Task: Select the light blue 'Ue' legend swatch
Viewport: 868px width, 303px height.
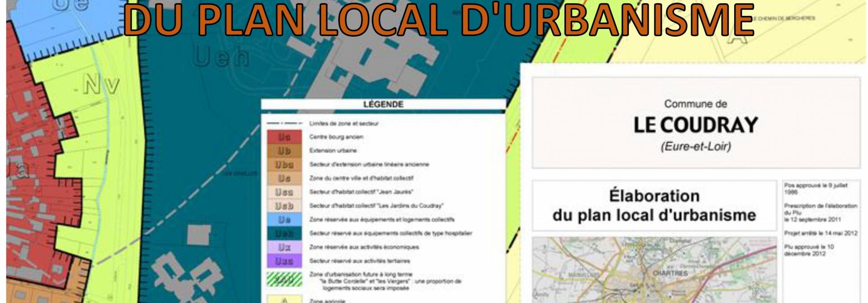Action: (284, 220)
